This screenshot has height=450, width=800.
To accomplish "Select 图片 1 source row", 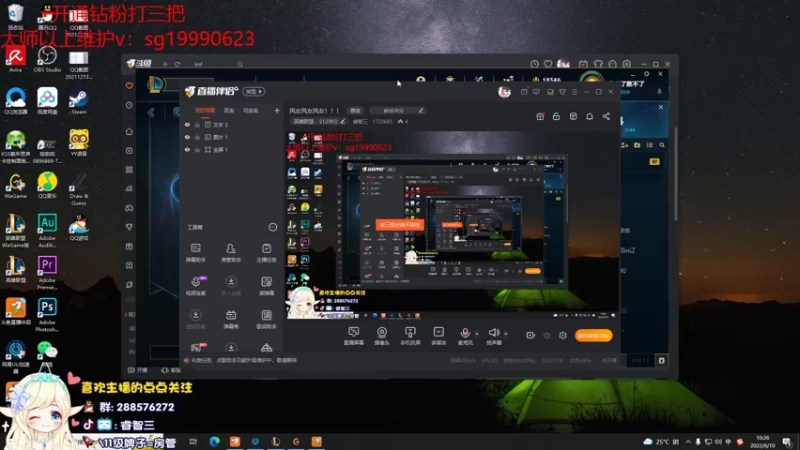I will click(x=232, y=137).
